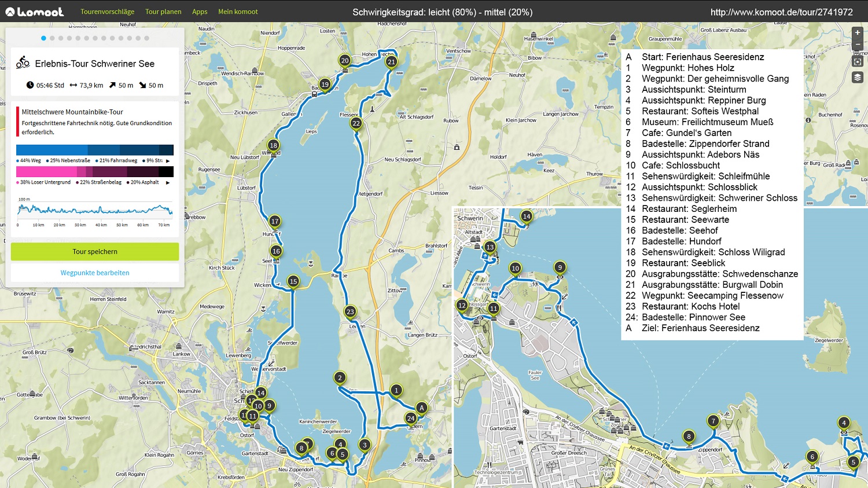Screen dimensions: 868x488
Task: Open the Mein komoot menu item
Action: pos(238,12)
